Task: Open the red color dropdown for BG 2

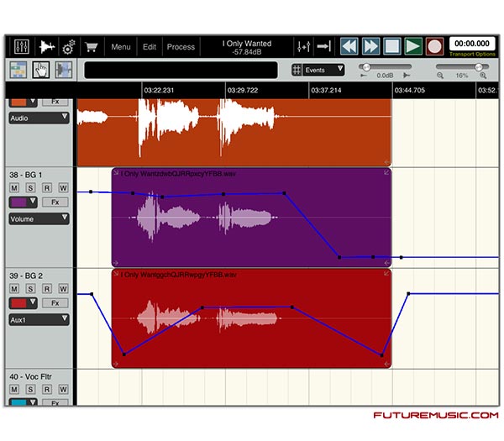Action: point(24,302)
